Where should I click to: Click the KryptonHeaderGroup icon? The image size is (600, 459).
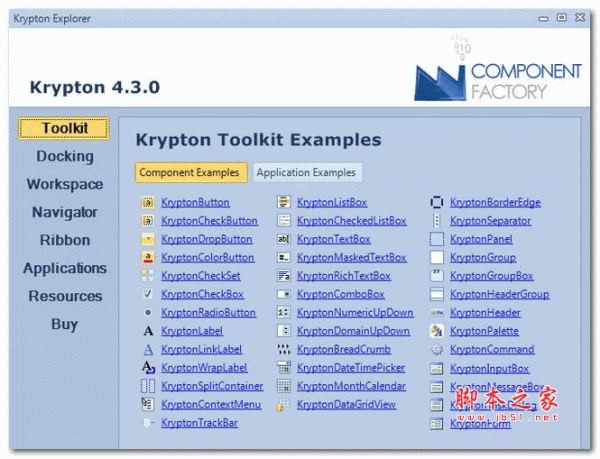[x=437, y=294]
